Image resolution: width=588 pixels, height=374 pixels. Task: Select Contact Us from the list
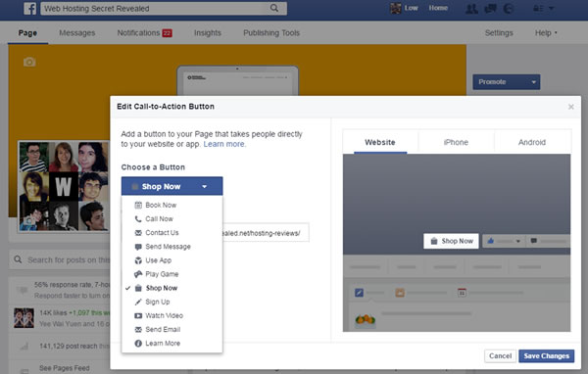(x=172, y=233)
